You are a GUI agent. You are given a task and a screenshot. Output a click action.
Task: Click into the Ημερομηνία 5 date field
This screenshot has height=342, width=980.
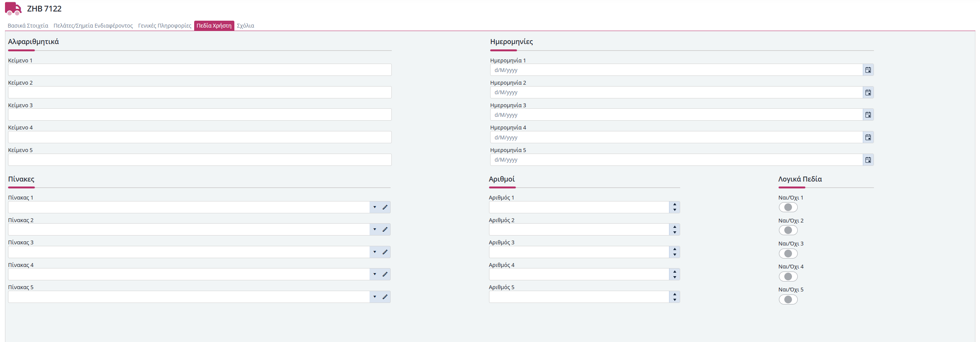(x=676, y=160)
